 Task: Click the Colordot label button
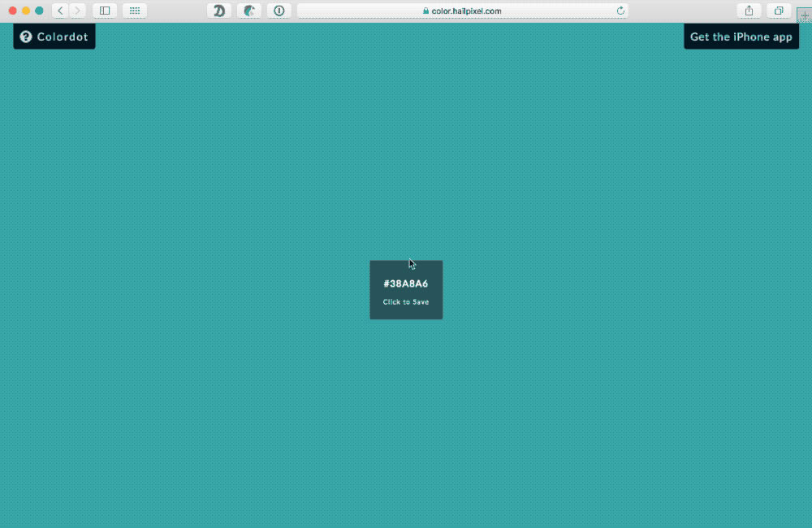[63, 37]
